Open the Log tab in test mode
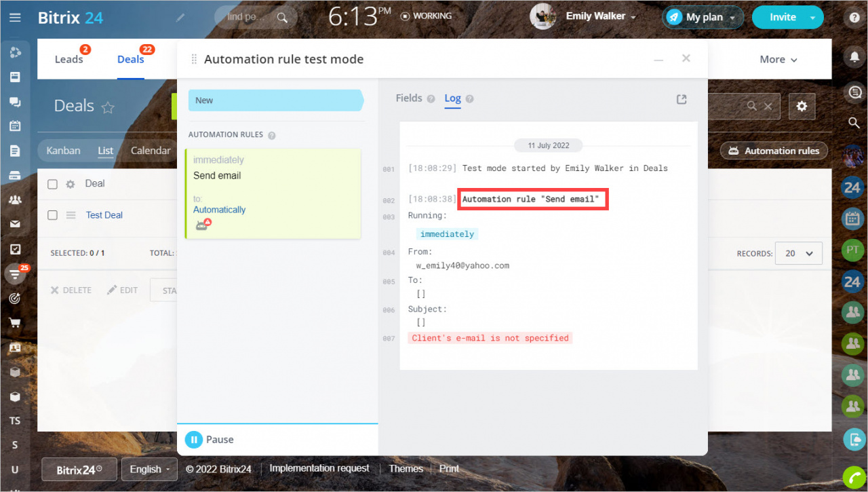 click(x=452, y=98)
